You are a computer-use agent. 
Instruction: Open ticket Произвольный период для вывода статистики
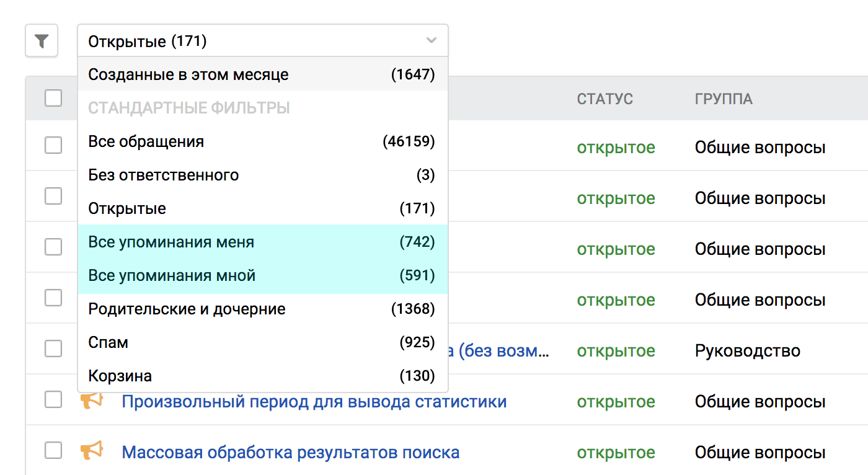(x=314, y=402)
